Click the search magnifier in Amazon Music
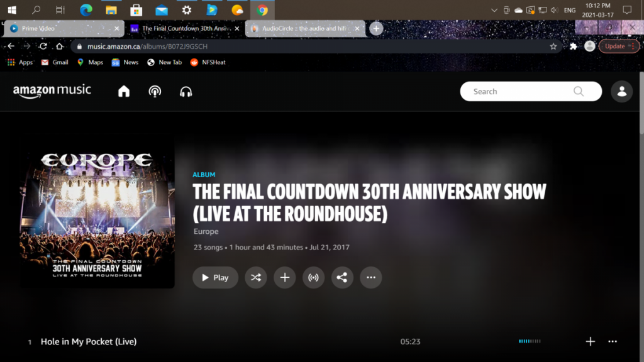 point(579,91)
